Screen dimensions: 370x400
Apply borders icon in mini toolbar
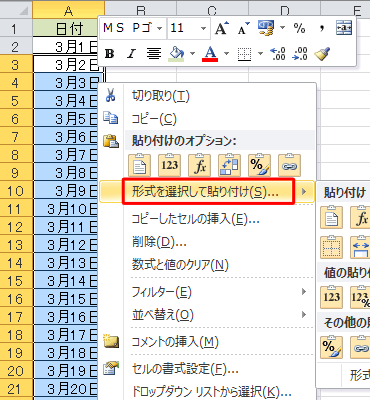point(244,54)
